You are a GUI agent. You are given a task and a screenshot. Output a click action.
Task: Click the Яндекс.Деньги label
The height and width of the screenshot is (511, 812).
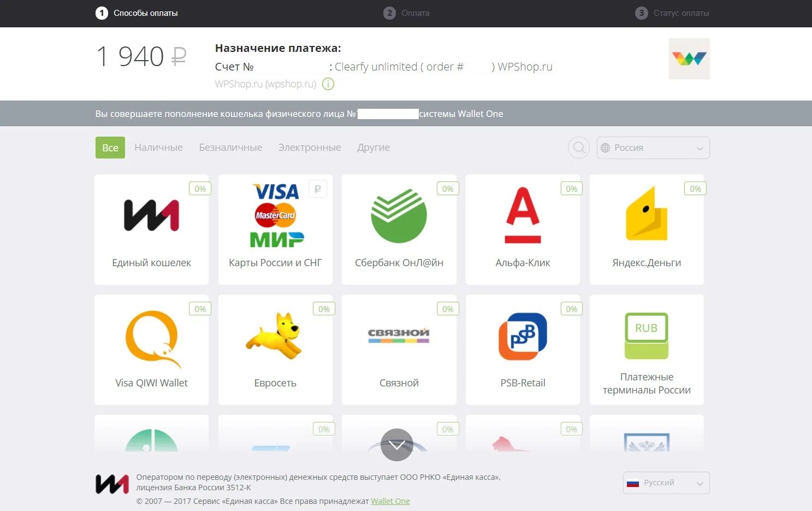(647, 263)
